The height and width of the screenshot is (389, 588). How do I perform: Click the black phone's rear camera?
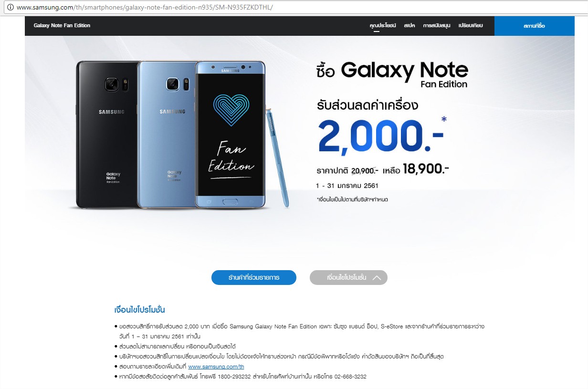(x=112, y=84)
